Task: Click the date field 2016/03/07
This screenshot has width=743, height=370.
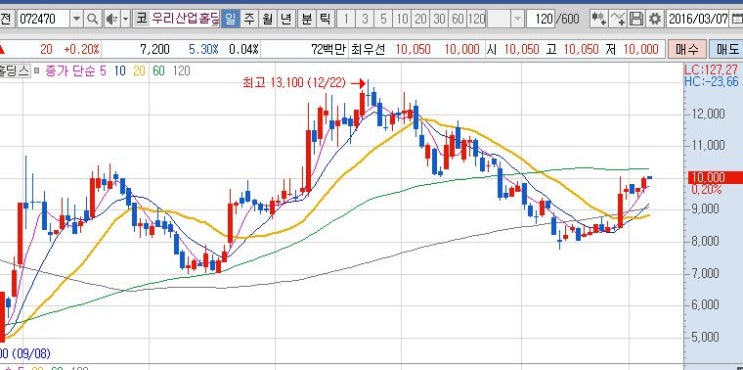Action: (x=698, y=19)
